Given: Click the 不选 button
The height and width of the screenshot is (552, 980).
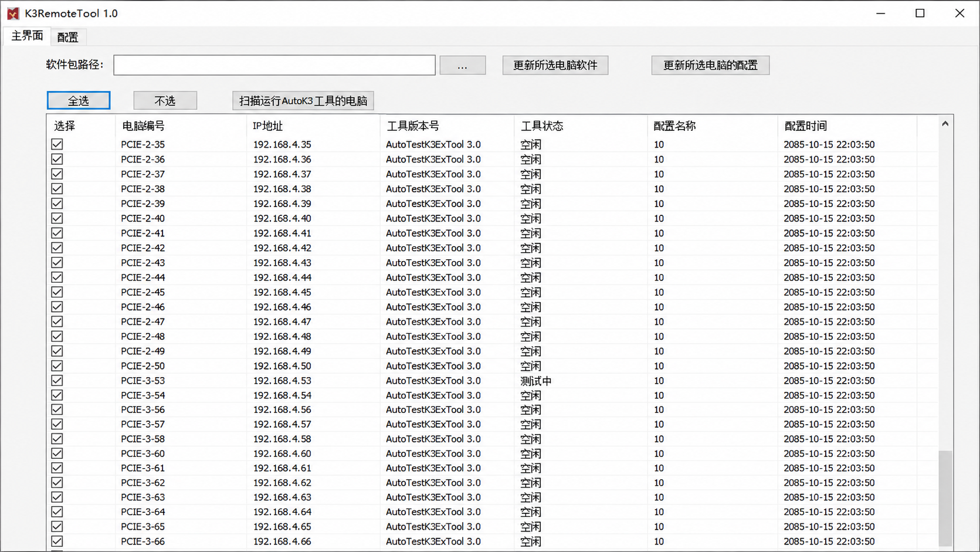Looking at the screenshot, I should click(x=165, y=100).
